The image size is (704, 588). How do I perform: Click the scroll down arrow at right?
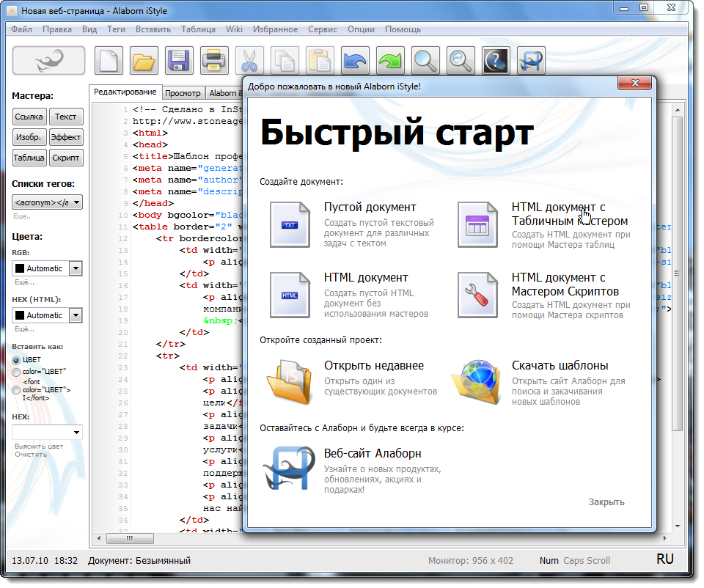(x=678, y=526)
